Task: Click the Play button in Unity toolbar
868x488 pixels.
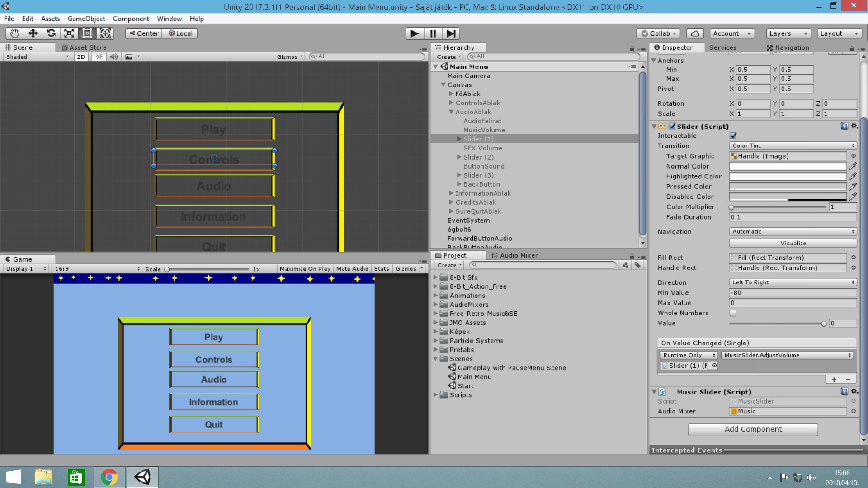Action: point(414,33)
